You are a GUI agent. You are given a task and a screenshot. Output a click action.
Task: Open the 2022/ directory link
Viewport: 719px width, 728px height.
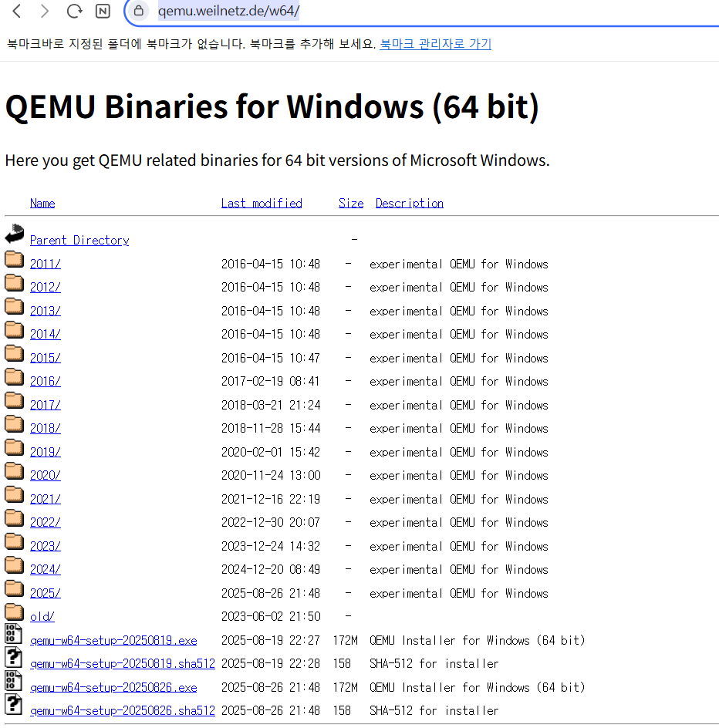click(x=45, y=522)
